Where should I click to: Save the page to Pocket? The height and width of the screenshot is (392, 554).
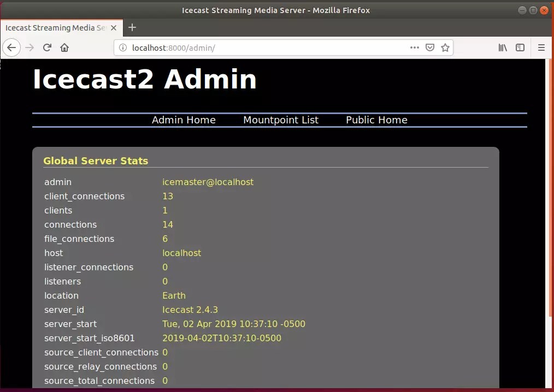[430, 47]
